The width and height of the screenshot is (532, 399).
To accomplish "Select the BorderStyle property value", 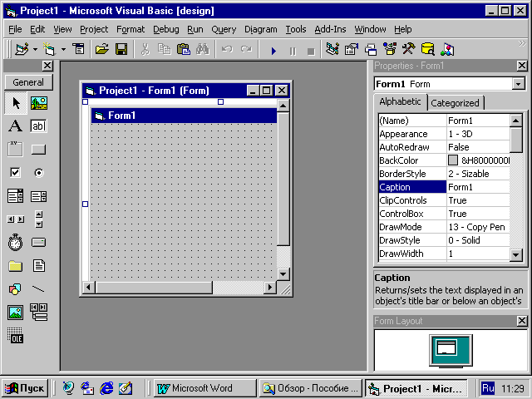I will (478, 174).
